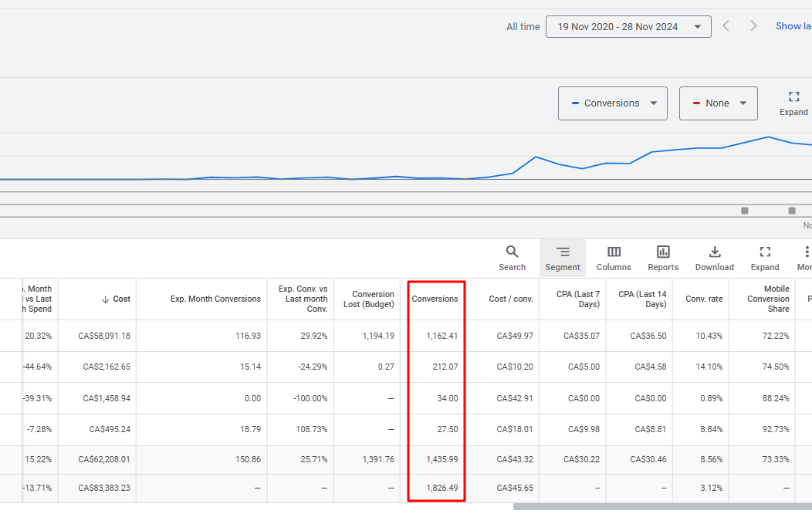The height and width of the screenshot is (524, 812).
Task: Click the right chart range slider handle
Action: tap(791, 211)
